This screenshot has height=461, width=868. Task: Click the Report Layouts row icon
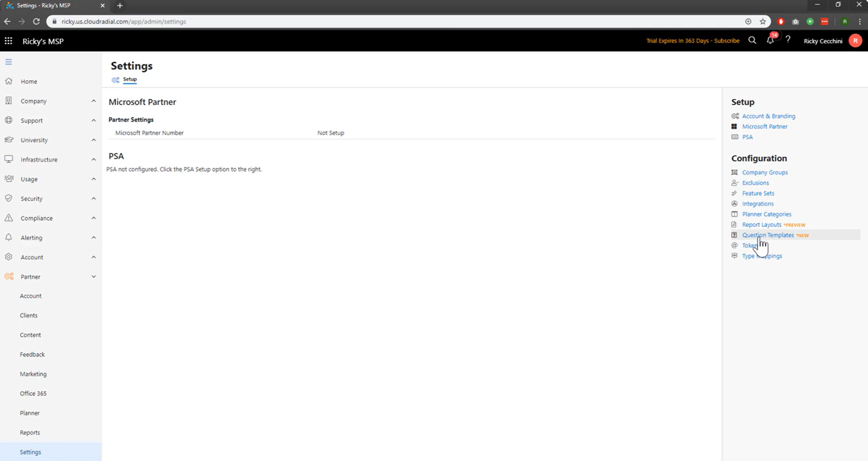coord(735,225)
